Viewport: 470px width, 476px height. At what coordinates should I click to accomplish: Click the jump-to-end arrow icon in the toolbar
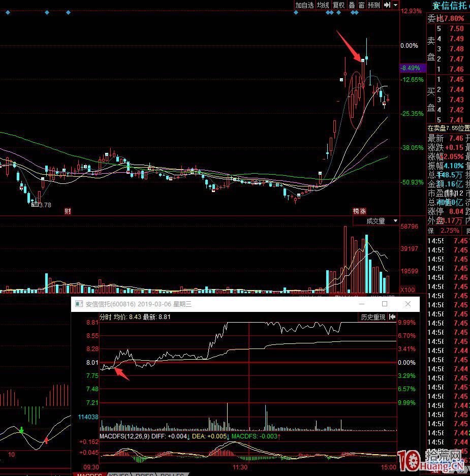tap(387, 5)
